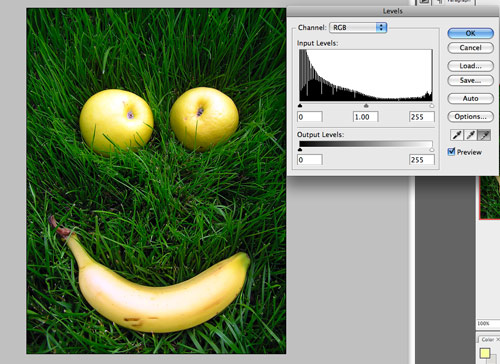The image size is (500, 364).
Task: Click OK in Levels dialog
Action: point(470,33)
